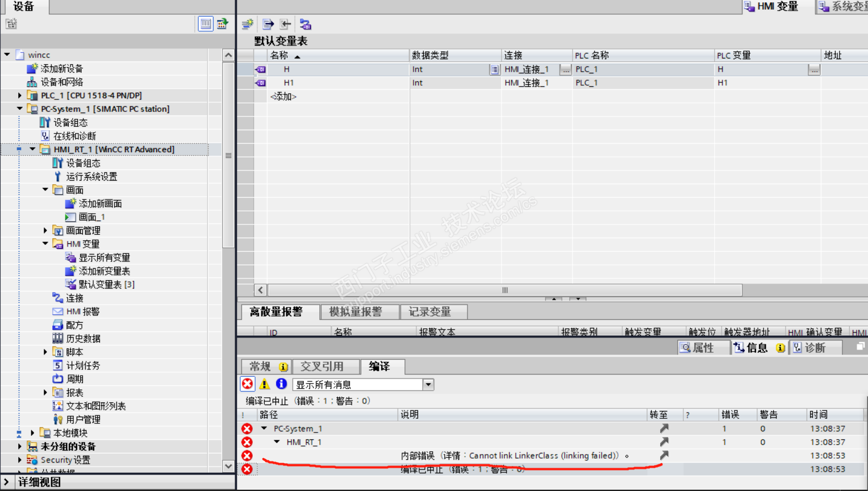The height and width of the screenshot is (491, 868).
Task: Click the 数据类型 column header
Action: pyautogui.click(x=456, y=55)
